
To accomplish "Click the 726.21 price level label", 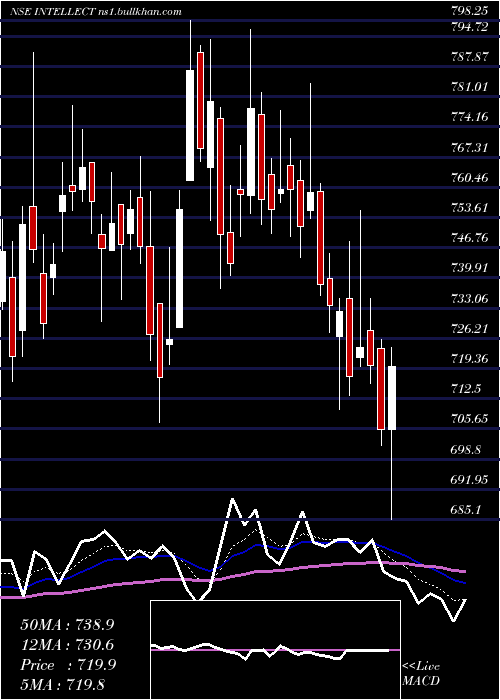I will [x=469, y=329].
